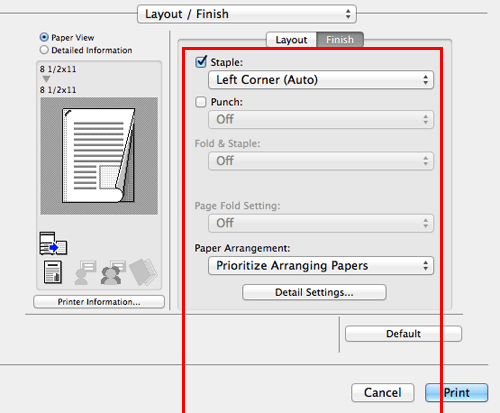Click the paper preview thumbnail
500x413 pixels.
[99, 156]
